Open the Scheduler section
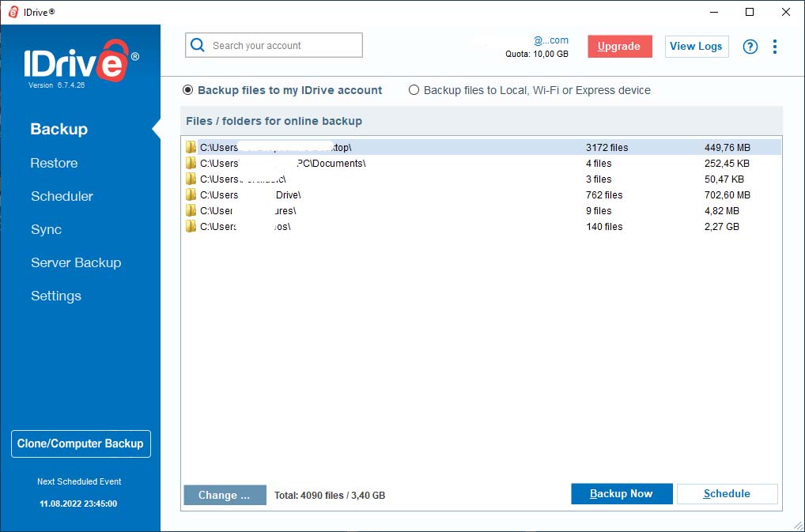This screenshot has width=805, height=532. (62, 197)
